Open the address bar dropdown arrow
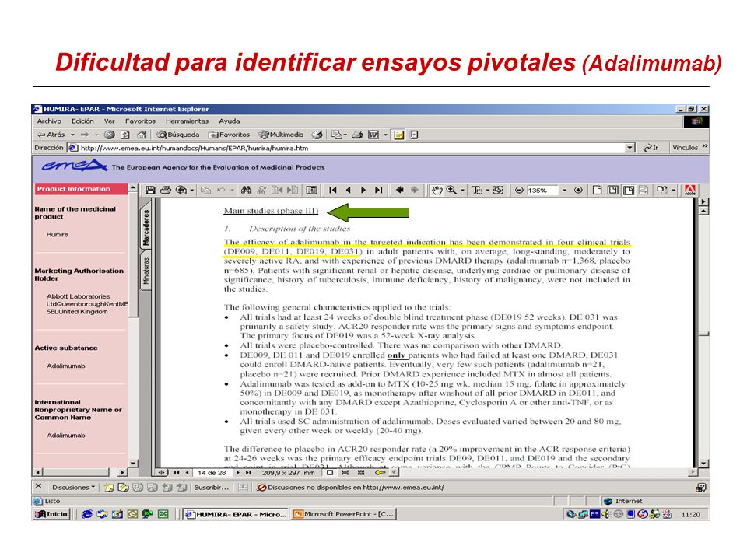Viewport: 747px width, 560px height. (630, 148)
